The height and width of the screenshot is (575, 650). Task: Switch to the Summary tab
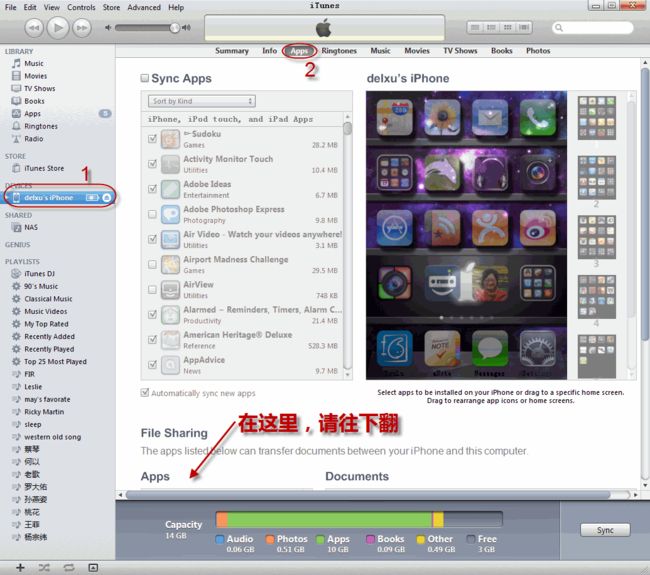pos(232,51)
